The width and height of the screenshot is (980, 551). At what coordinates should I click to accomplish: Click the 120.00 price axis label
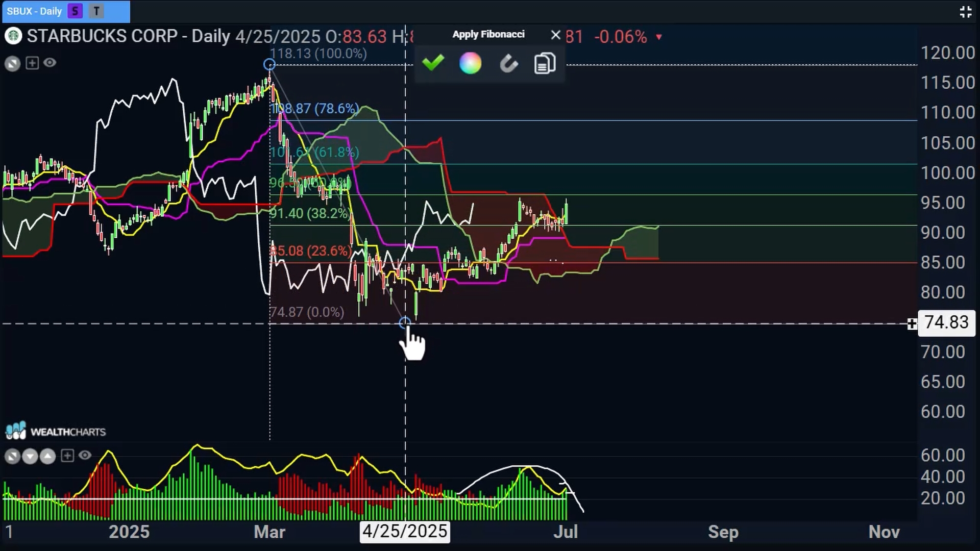(x=948, y=53)
